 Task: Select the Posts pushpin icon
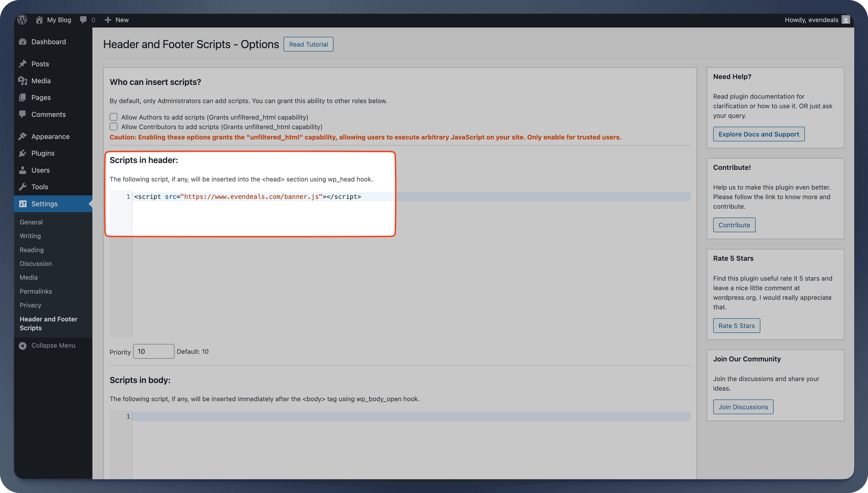tap(23, 64)
